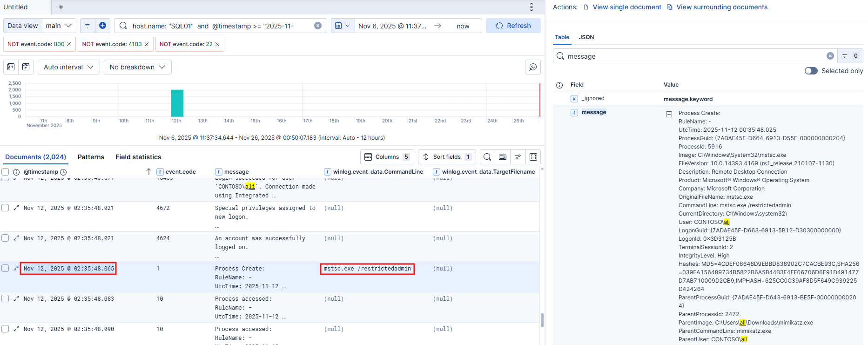Switch to the JSON tab

click(586, 37)
